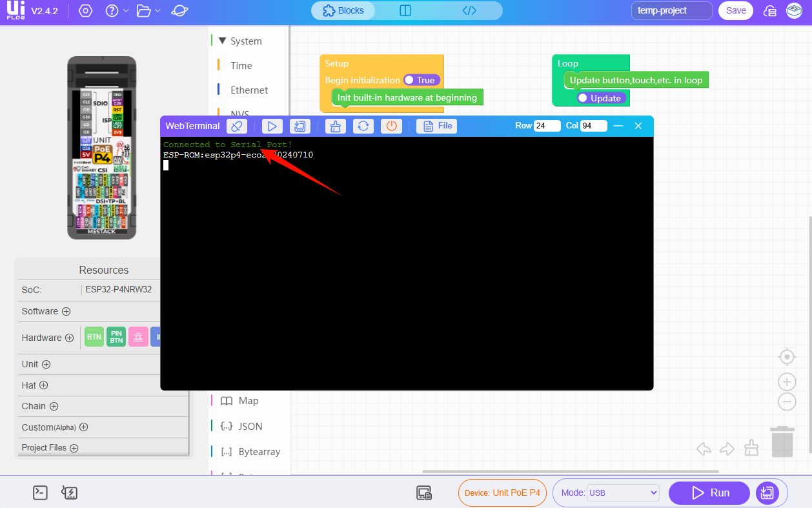This screenshot has height=508, width=812.
Task: Click the workspace zoom in plus icon
Action: (786, 381)
